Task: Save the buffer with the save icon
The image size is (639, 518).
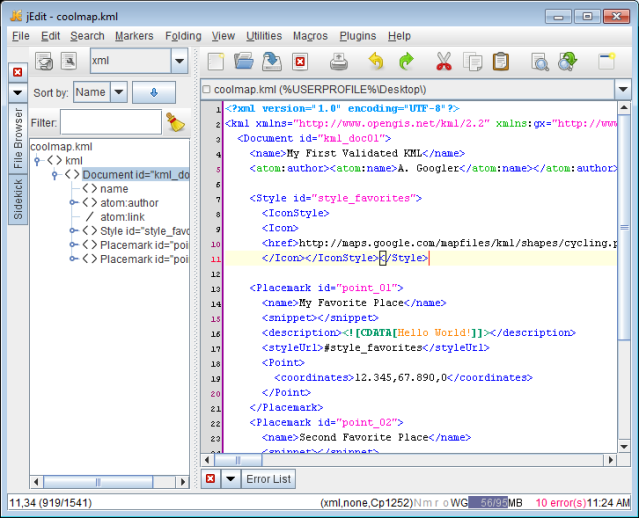Action: (x=272, y=62)
